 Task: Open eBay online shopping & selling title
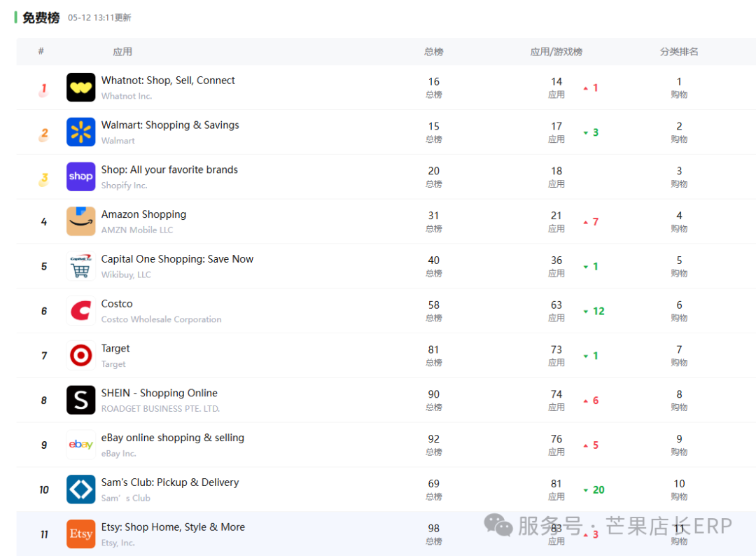[173, 438]
